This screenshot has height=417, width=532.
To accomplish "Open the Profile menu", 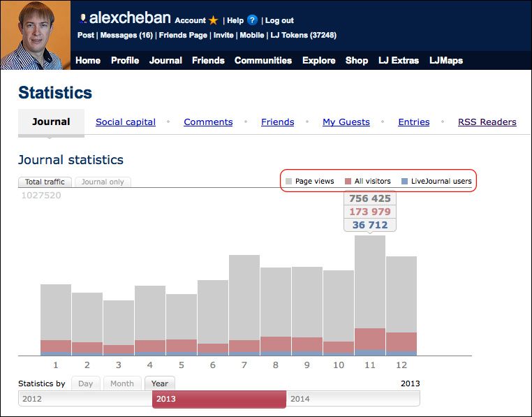I will tap(125, 61).
